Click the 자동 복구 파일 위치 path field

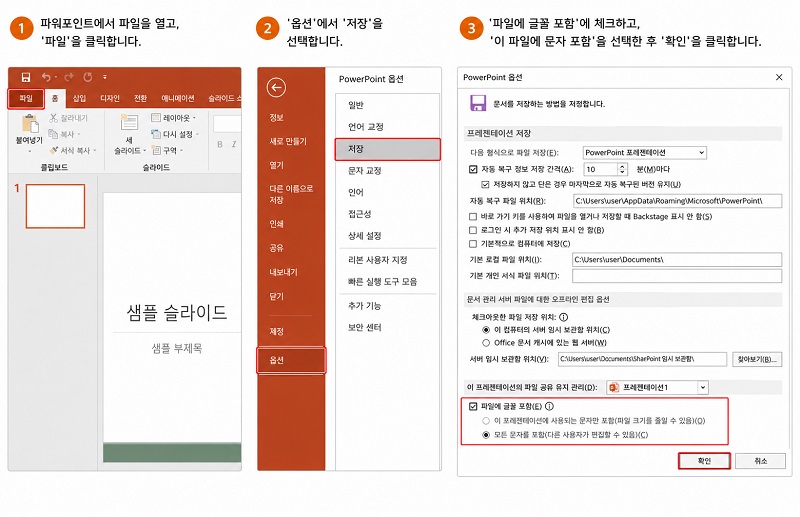(x=677, y=201)
